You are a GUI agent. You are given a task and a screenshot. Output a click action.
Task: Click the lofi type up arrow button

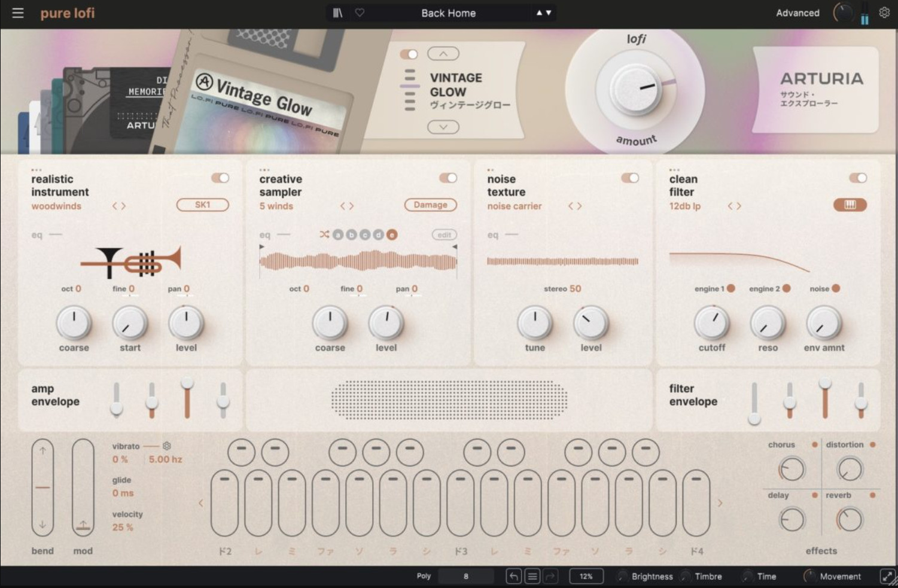[443, 54]
